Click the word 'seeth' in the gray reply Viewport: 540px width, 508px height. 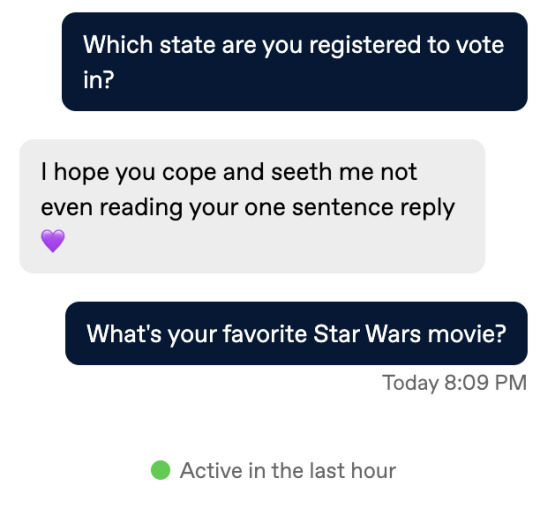pos(301,172)
